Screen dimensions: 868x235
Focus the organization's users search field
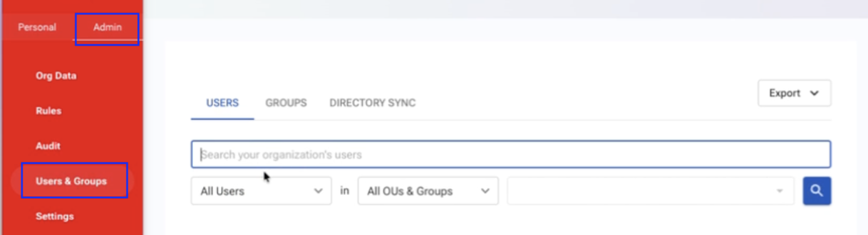click(511, 154)
